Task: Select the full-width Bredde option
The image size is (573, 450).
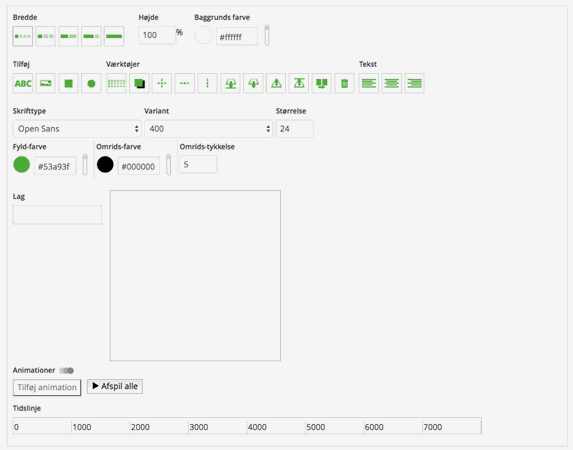Action: (x=114, y=36)
